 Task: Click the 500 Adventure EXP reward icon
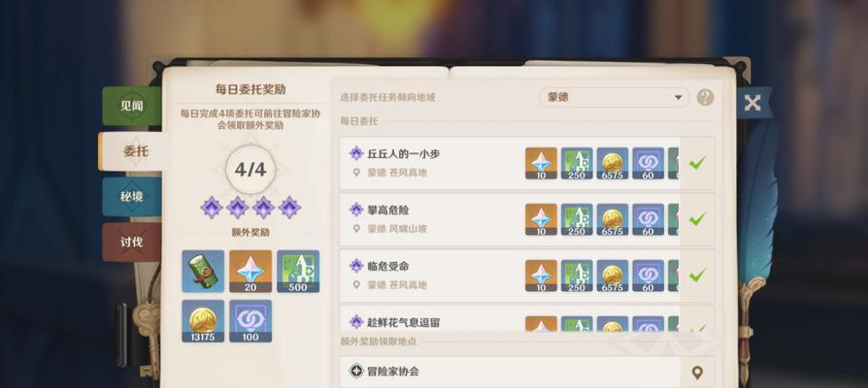pyautogui.click(x=298, y=272)
